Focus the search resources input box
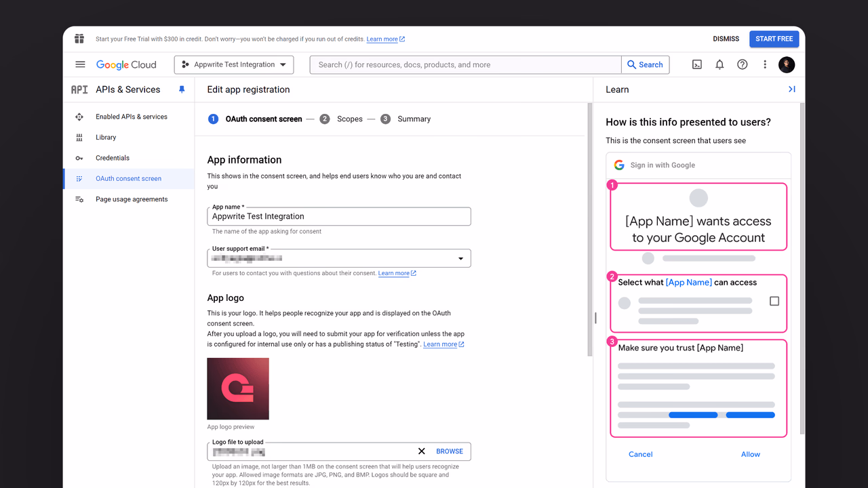Screen dimensions: 868x488 (x=465, y=64)
